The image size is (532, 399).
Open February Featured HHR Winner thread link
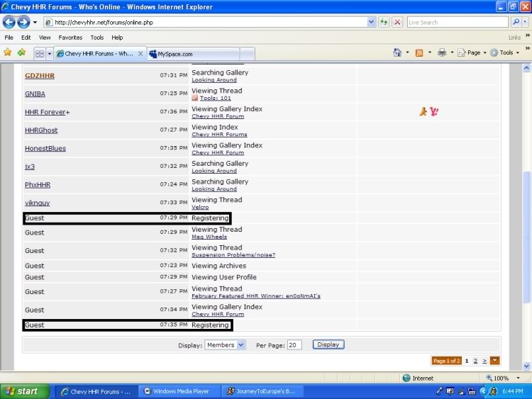click(x=256, y=296)
